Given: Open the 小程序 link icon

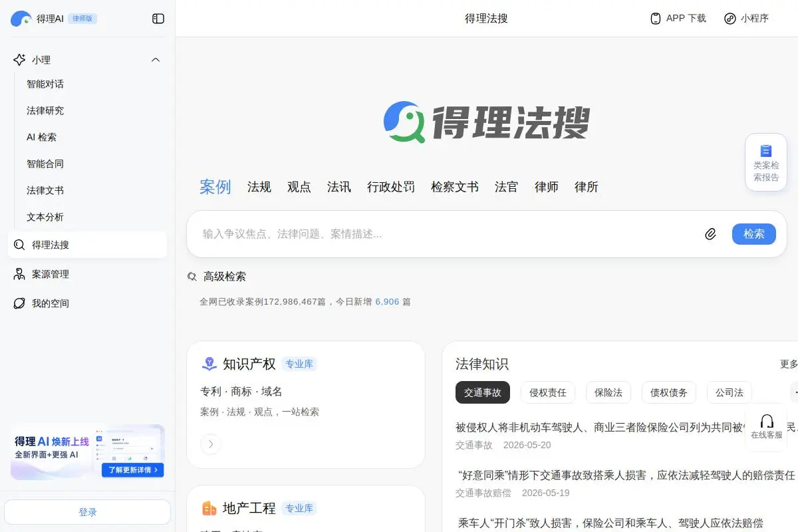Looking at the screenshot, I should [x=730, y=19].
